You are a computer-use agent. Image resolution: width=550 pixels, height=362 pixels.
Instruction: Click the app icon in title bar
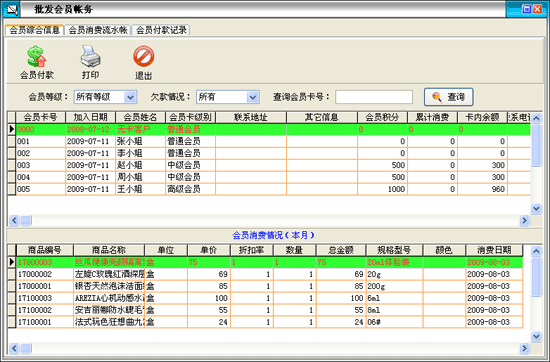11,9
